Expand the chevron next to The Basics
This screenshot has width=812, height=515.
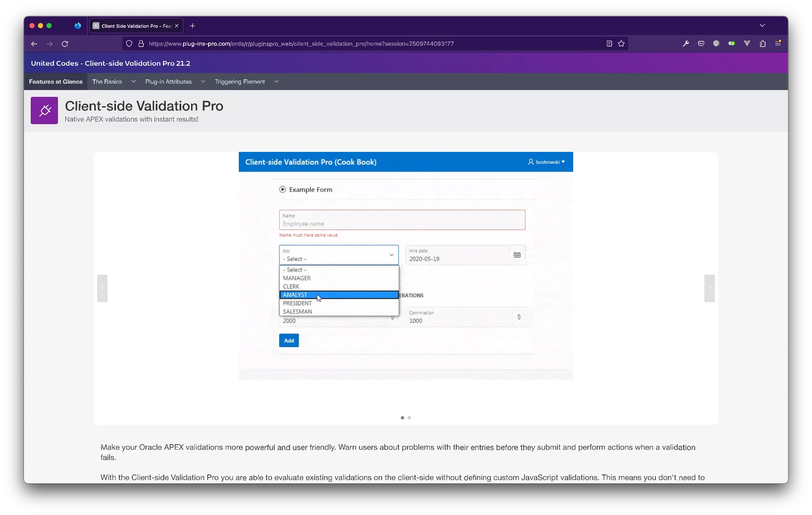tap(133, 81)
